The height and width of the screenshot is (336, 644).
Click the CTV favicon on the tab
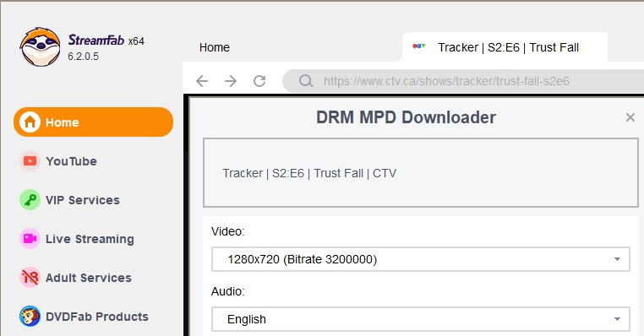pos(419,46)
